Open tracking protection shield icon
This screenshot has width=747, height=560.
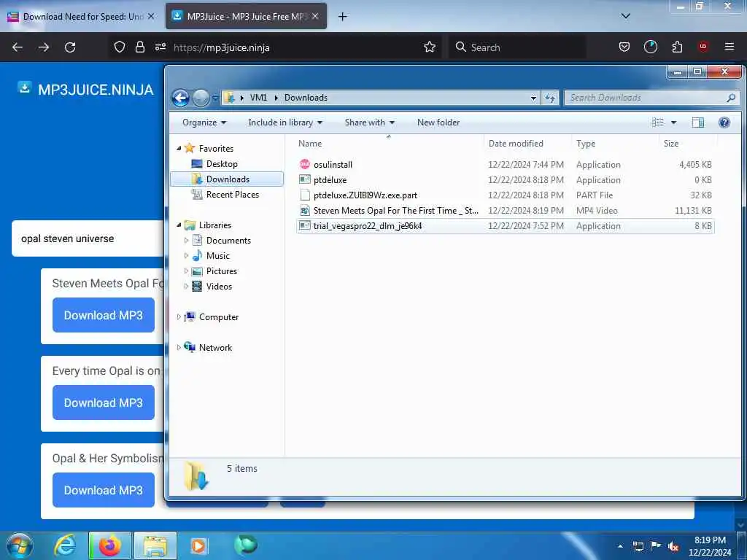click(x=120, y=47)
